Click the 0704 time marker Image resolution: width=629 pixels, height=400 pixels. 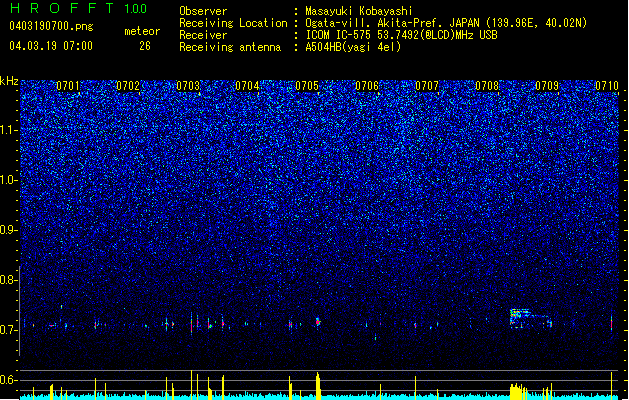pos(247,86)
